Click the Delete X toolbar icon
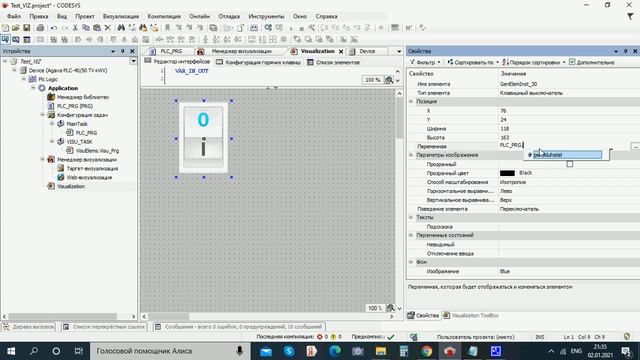 (108, 28)
